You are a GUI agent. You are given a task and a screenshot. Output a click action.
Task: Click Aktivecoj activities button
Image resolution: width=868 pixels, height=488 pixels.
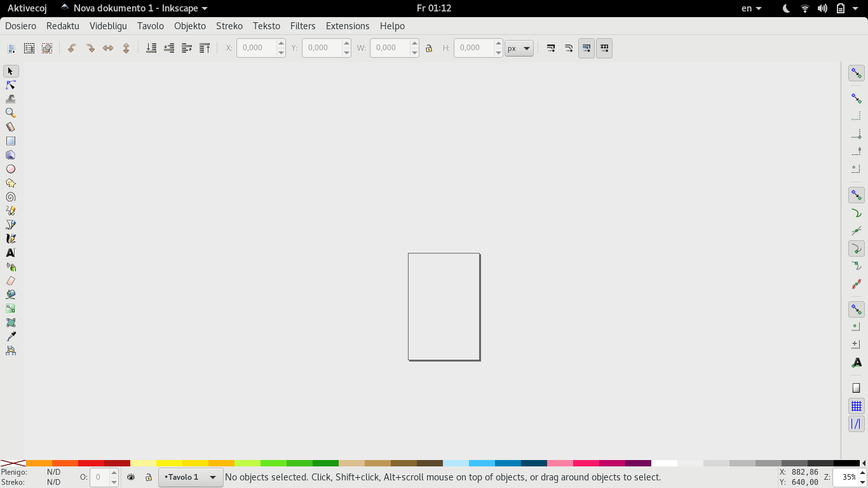(27, 8)
